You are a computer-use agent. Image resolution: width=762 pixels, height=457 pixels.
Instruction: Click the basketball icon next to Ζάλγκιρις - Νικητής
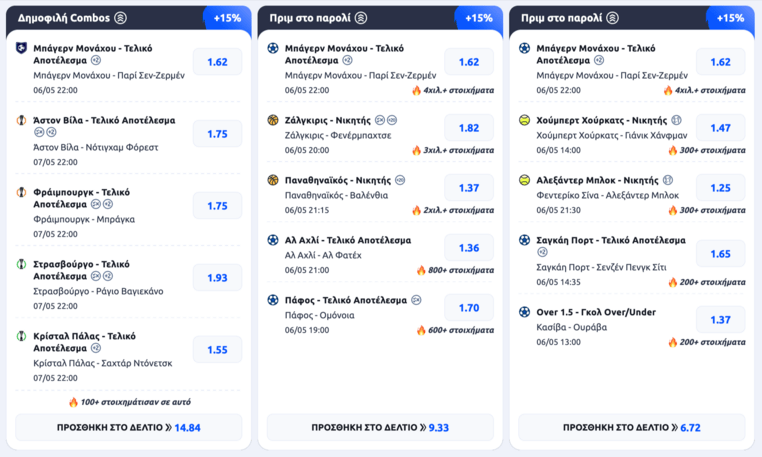(273, 120)
